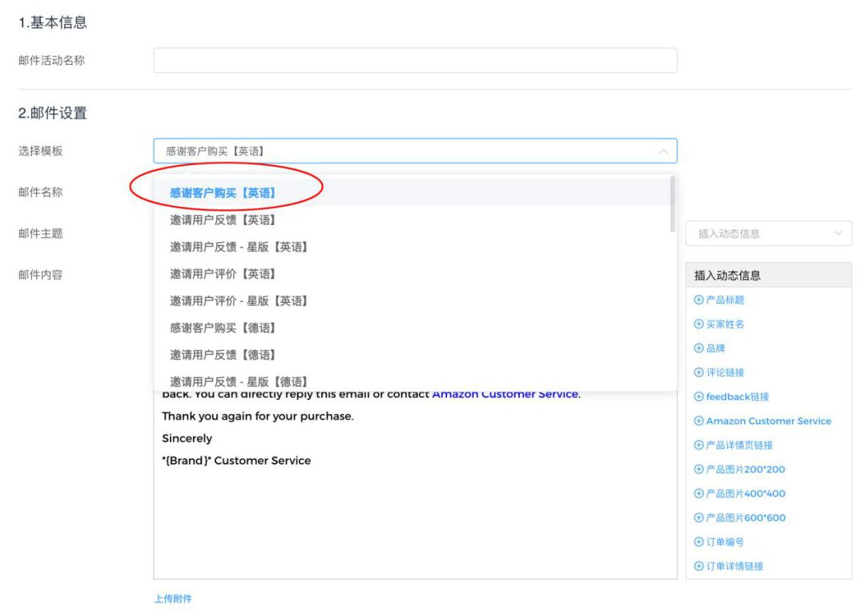Insert 订单详情链接 dynamic field

[x=734, y=566]
